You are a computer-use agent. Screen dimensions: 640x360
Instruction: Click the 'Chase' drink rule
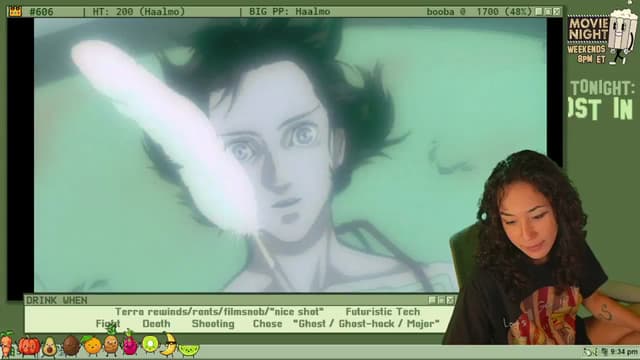pyautogui.click(x=267, y=324)
